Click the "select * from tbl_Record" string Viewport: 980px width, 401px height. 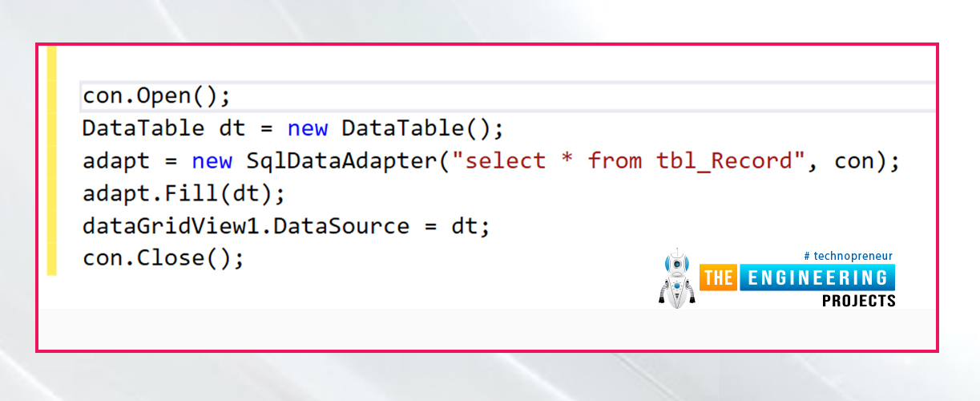pyautogui.click(x=623, y=161)
